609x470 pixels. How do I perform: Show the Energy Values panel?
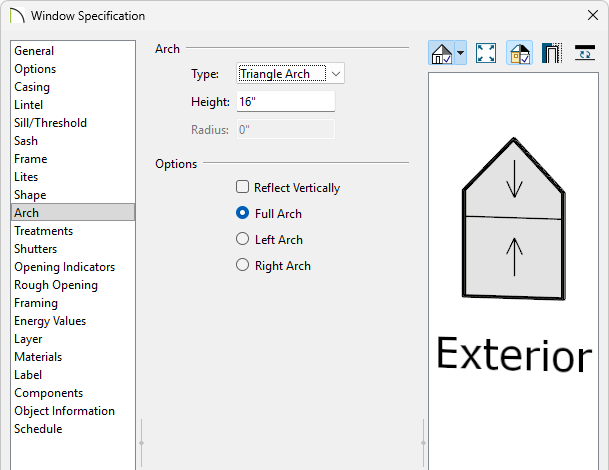pyautogui.click(x=73, y=321)
